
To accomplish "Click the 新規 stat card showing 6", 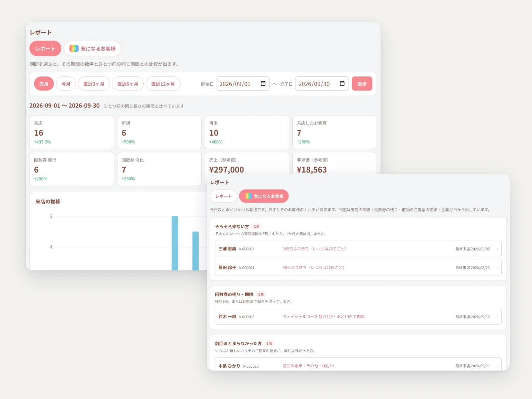I will point(159,132).
